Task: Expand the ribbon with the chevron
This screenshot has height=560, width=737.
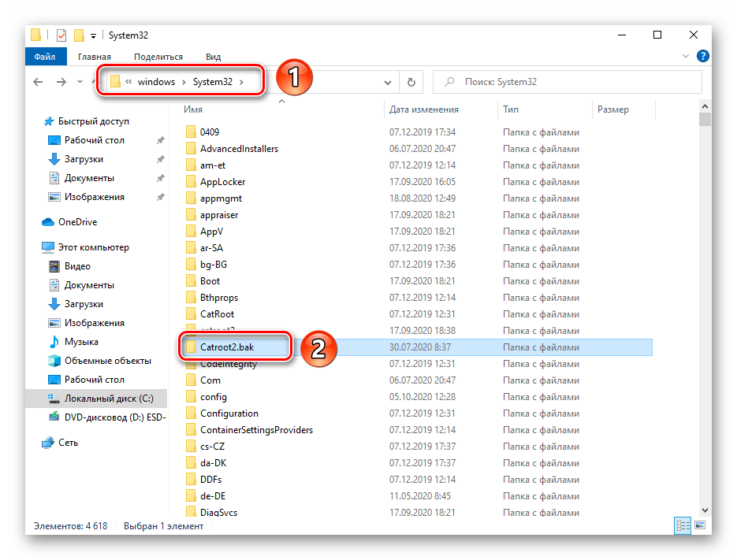Action: [x=686, y=57]
